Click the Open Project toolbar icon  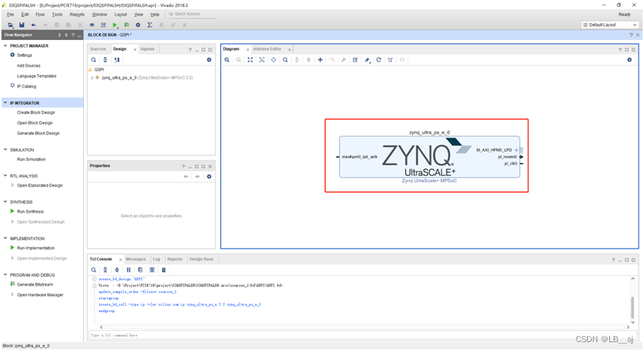point(10,25)
